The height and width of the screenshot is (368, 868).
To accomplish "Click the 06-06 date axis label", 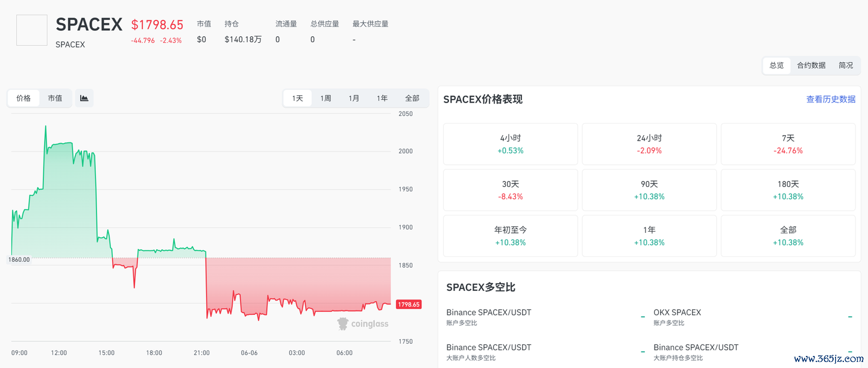I will (x=249, y=353).
